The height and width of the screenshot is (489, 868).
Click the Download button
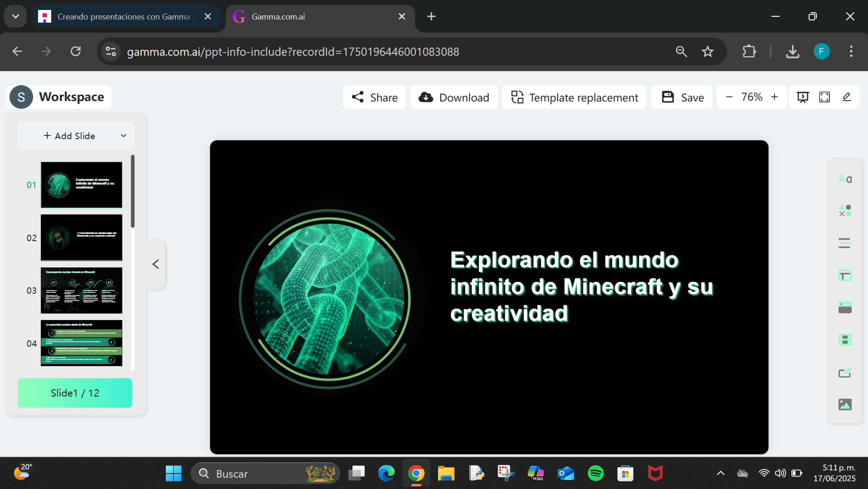[454, 97]
